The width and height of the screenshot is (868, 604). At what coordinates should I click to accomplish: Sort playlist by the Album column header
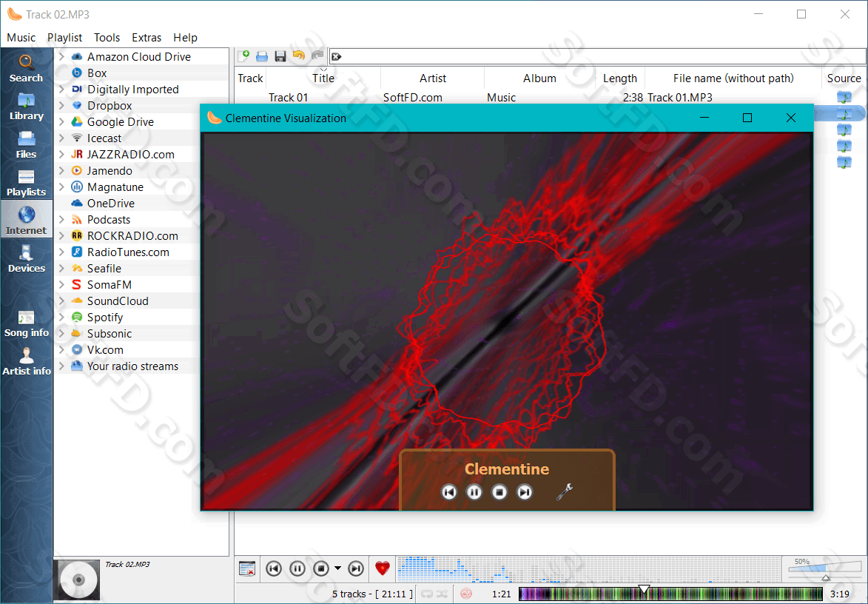coord(539,78)
